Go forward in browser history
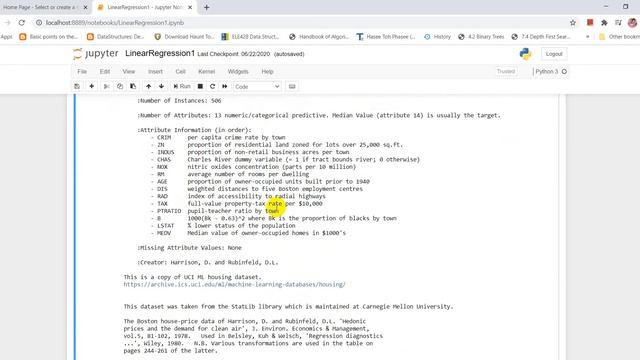640x360 pixels. (x=7, y=23)
